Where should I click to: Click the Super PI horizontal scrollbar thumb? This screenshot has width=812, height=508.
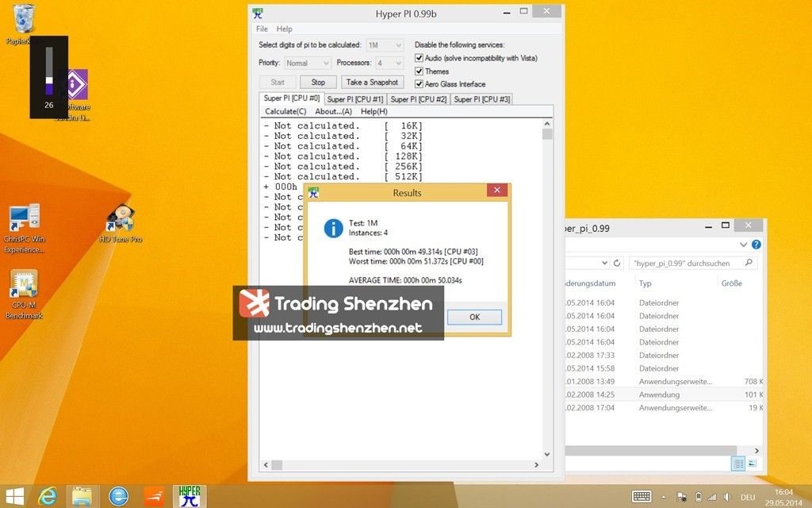(x=277, y=465)
